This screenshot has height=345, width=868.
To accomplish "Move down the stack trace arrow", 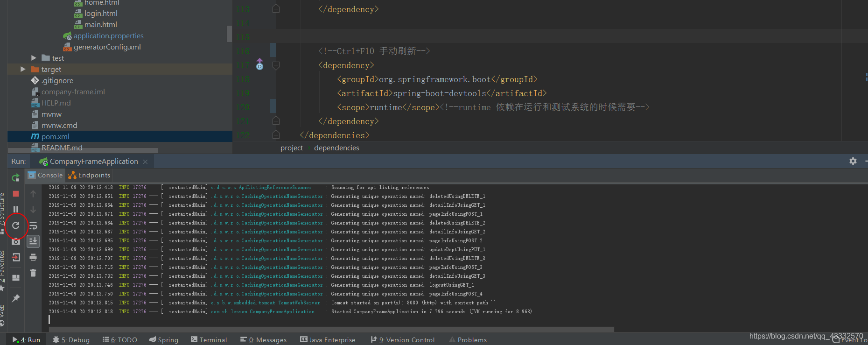I will tap(33, 209).
